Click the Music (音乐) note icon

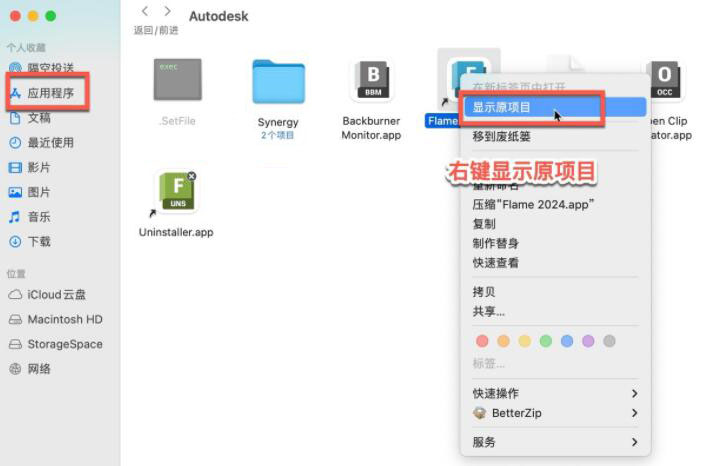[15, 217]
